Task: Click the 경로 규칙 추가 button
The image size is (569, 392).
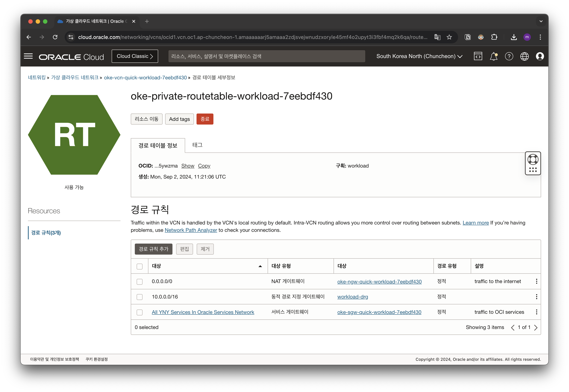Action: click(x=154, y=249)
